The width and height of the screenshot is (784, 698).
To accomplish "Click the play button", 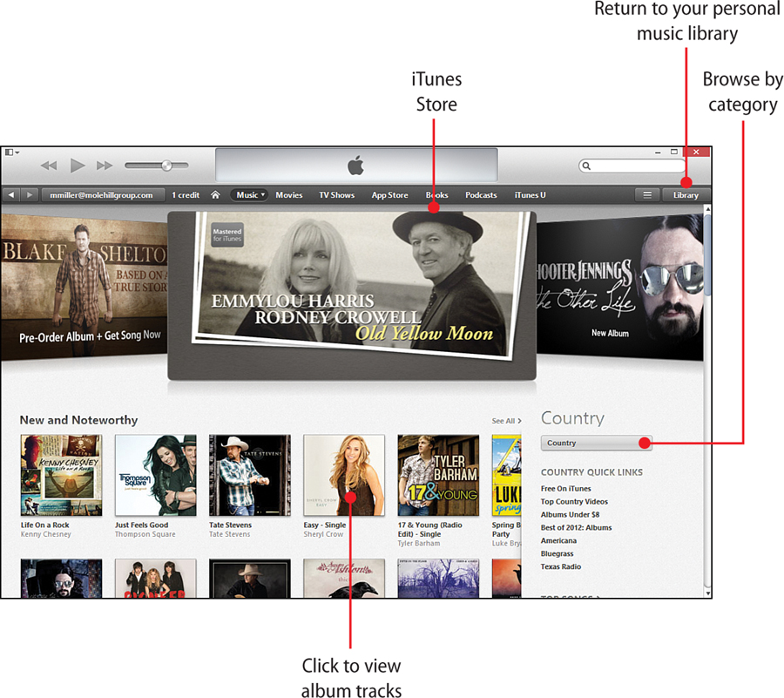I will (77, 166).
